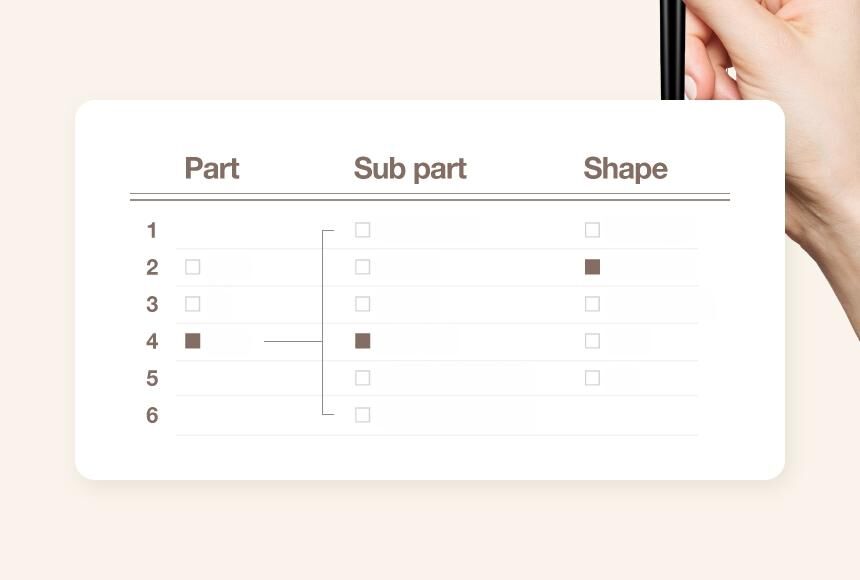
Task: Uncheck the filled Part checkbox in row 4
Action: [193, 341]
